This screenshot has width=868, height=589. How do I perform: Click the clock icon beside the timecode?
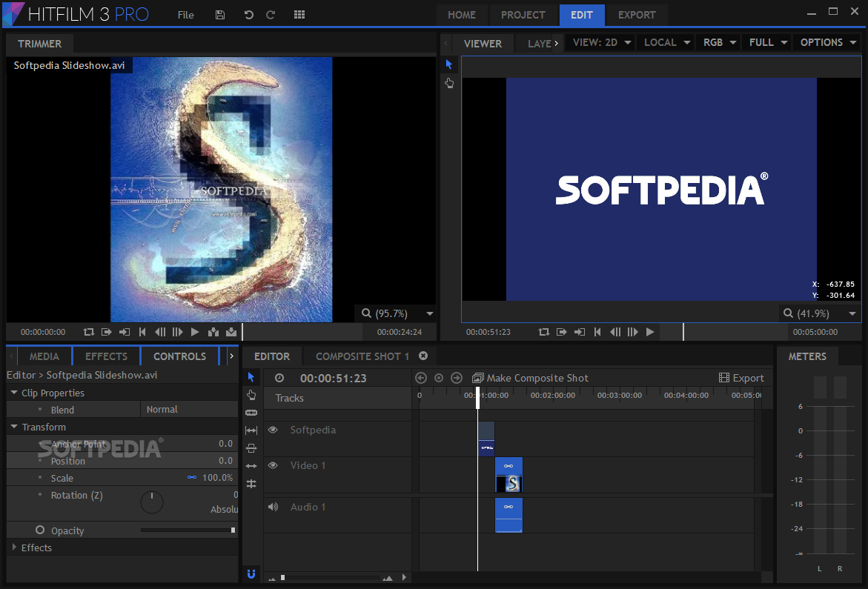pos(279,378)
